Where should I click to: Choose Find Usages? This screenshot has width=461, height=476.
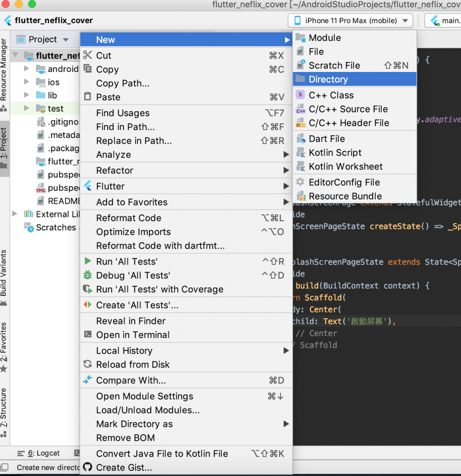pos(186,113)
